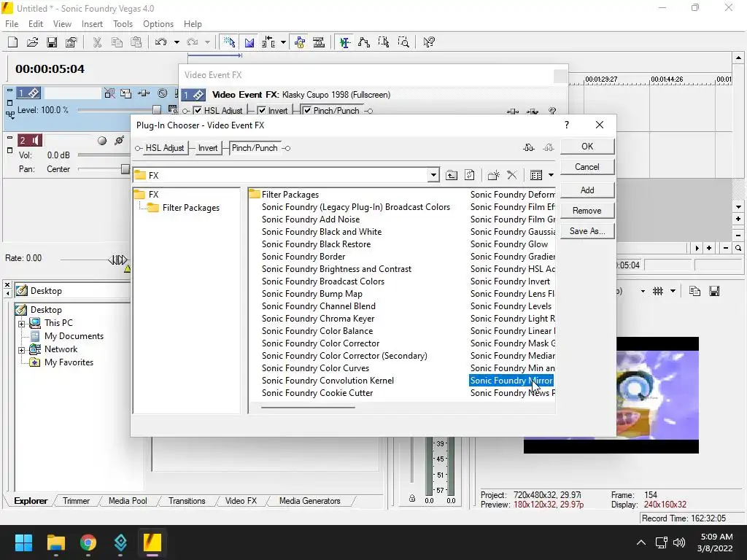Open the Auto Ripple mode dropdown
Image resolution: width=747 pixels, height=560 pixels.
point(284,42)
